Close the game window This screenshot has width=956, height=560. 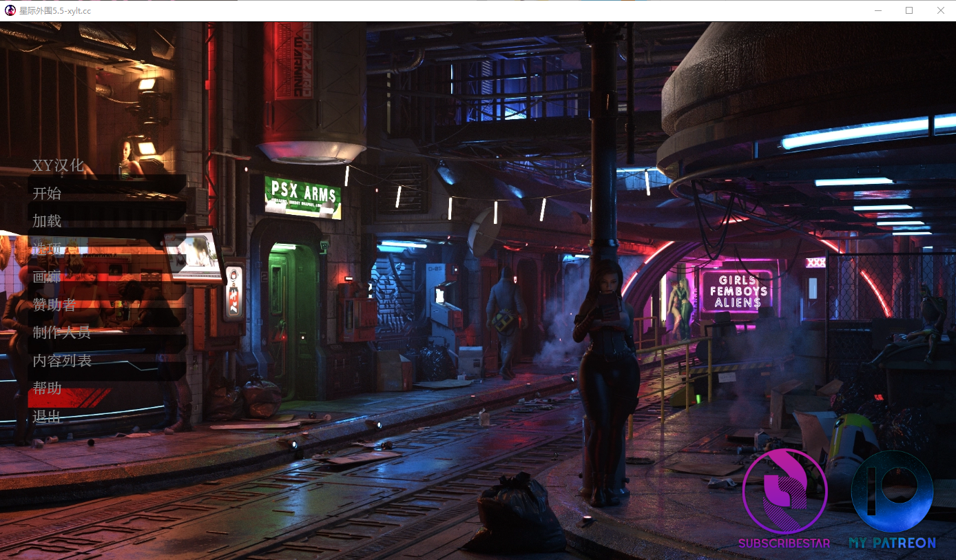(x=940, y=10)
